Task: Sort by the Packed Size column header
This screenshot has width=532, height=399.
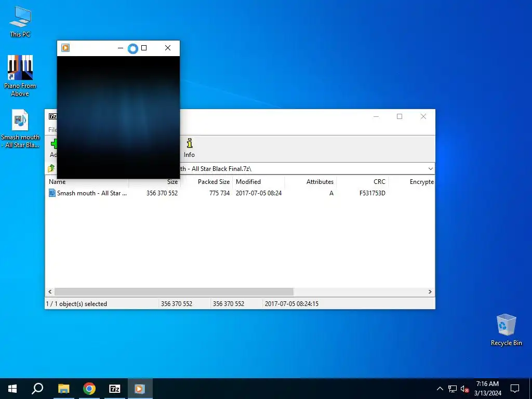Action: 207,181
